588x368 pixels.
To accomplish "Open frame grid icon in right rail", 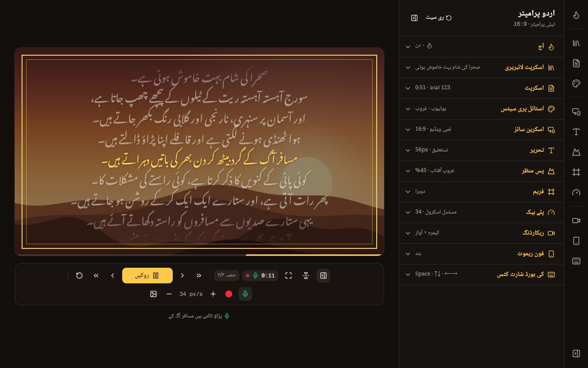I will pos(576,172).
